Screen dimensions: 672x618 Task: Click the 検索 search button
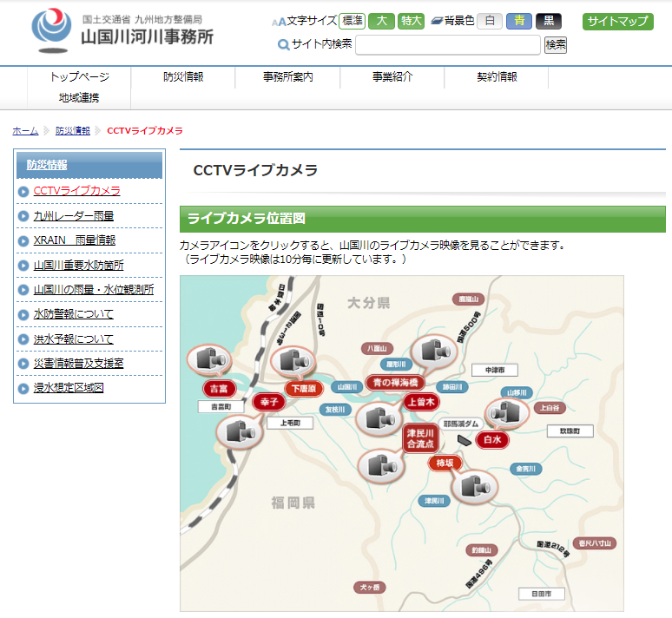coord(556,45)
